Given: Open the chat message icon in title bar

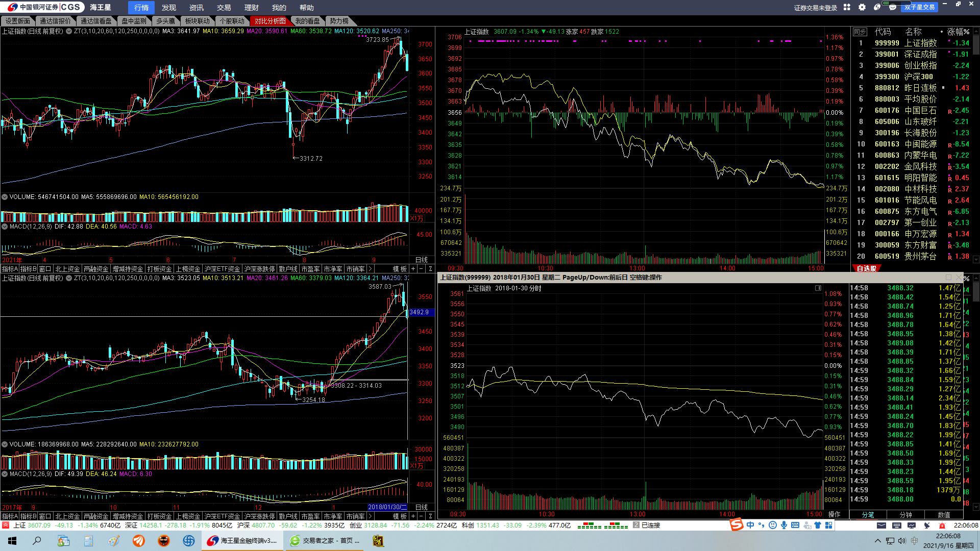Looking at the screenshot, I should pos(893,7).
